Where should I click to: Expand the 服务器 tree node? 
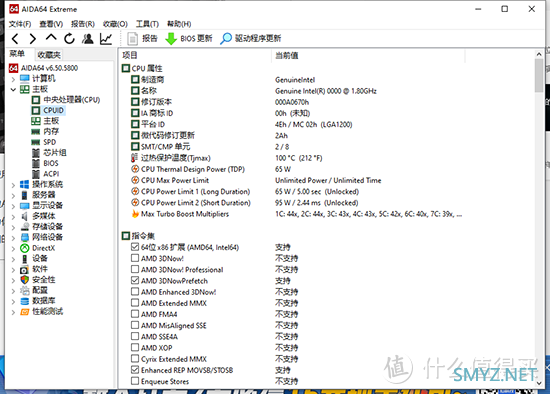(x=13, y=195)
